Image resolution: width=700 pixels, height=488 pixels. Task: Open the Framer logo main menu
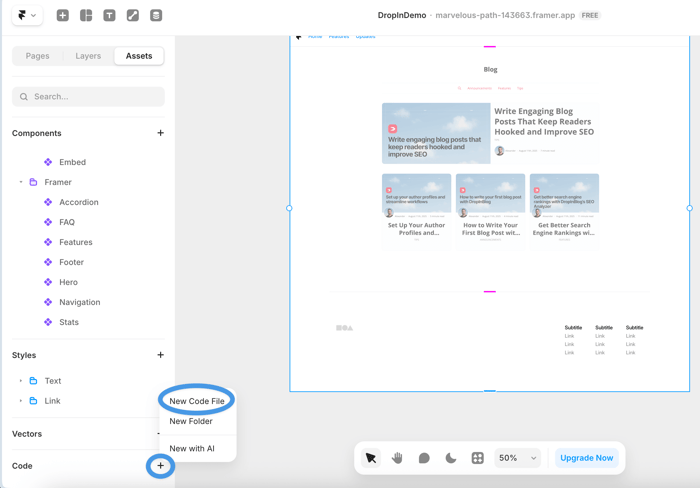pos(27,15)
